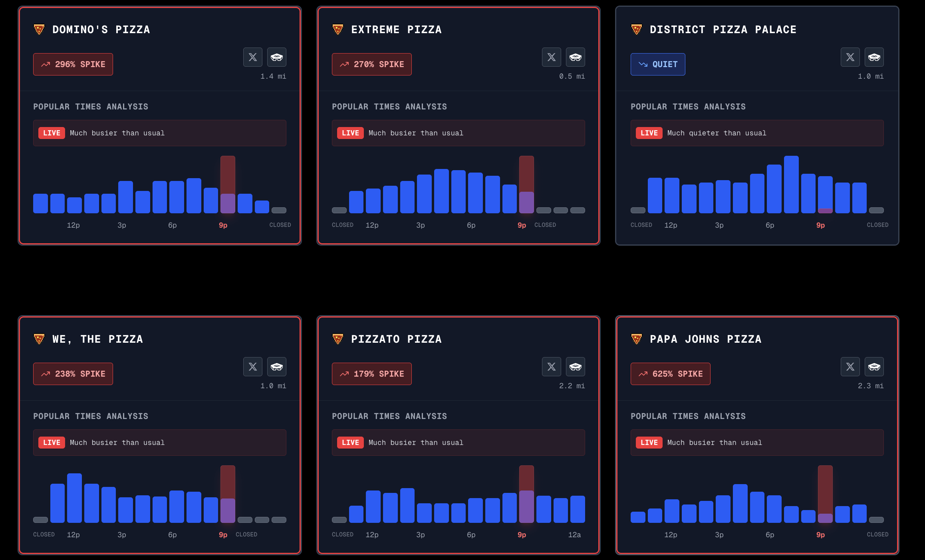Click X icon on Papa Johns Pizza card
The image size is (925, 560).
click(850, 367)
